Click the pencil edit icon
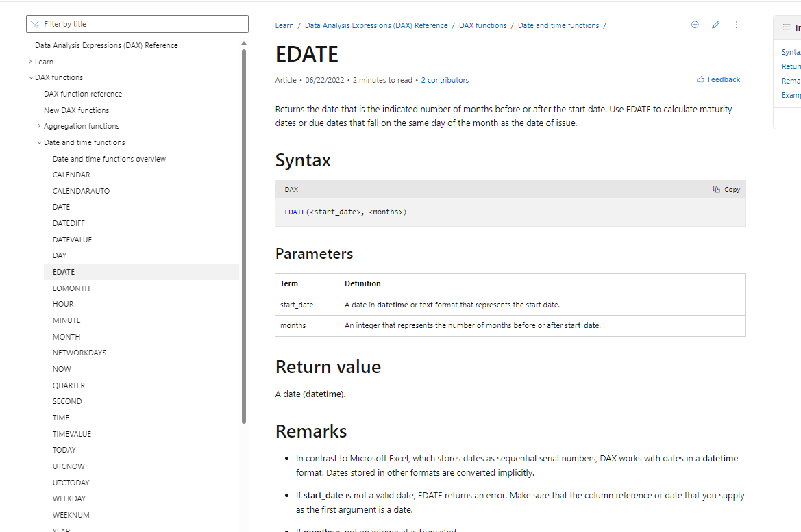This screenshot has width=801, height=532. coord(715,25)
